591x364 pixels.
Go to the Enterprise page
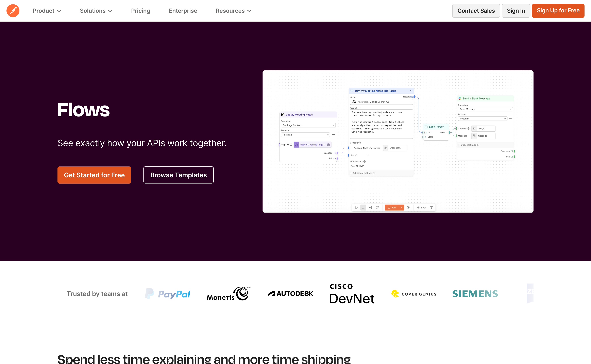(x=183, y=11)
